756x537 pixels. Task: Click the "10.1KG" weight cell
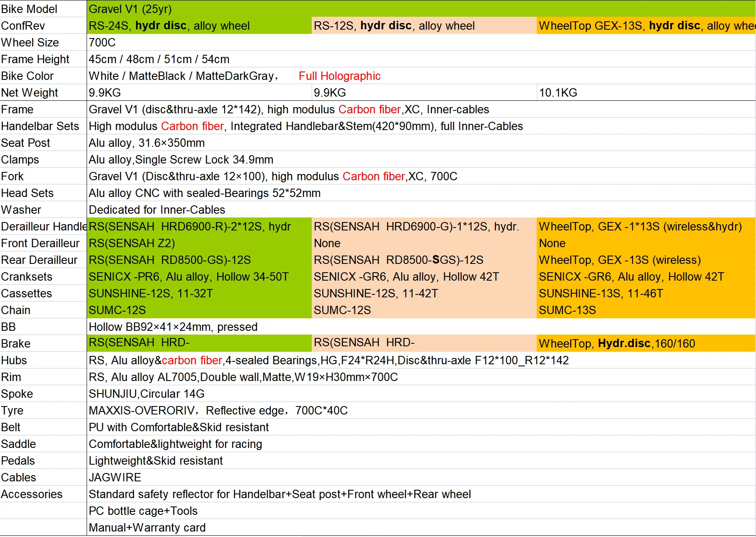point(646,92)
